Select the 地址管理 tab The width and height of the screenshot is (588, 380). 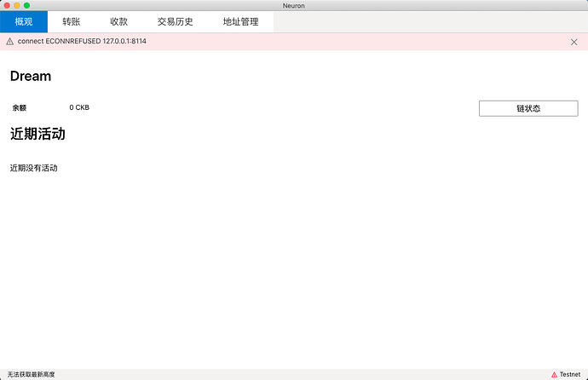pos(240,22)
